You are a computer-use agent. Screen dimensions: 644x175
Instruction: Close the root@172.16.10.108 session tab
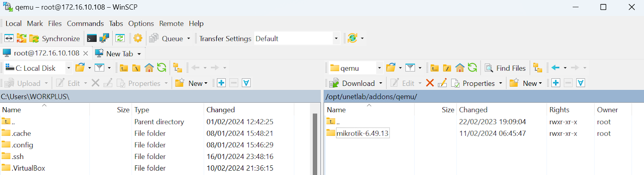[85, 53]
